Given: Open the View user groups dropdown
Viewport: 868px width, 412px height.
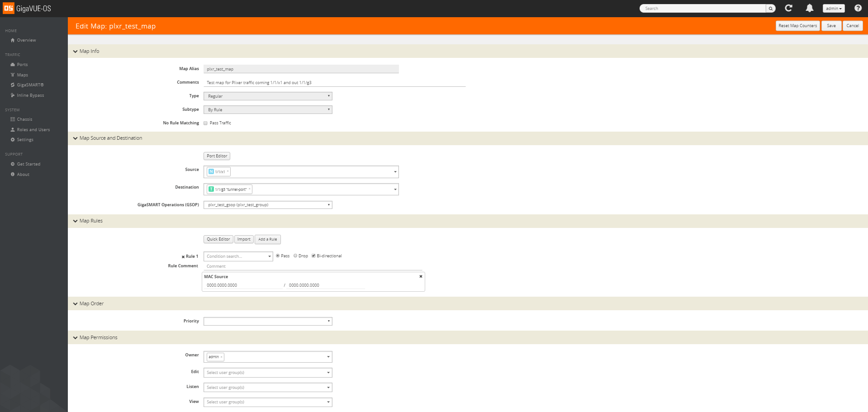Looking at the screenshot, I should tap(268, 402).
